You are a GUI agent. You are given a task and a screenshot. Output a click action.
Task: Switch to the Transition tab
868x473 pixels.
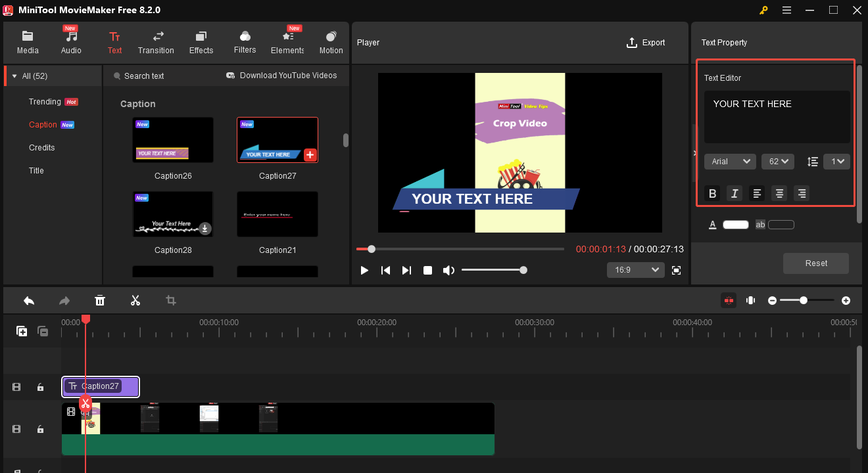[x=156, y=42]
